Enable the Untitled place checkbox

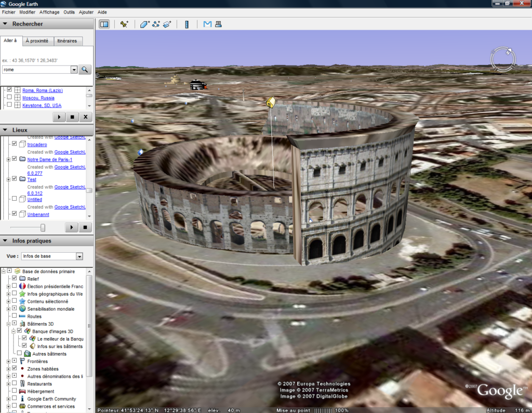[14, 199]
